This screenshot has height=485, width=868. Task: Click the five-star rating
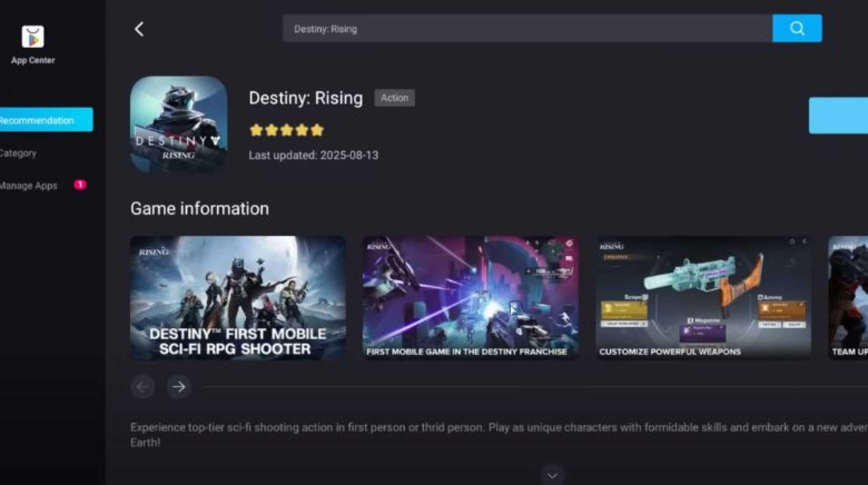pyautogui.click(x=287, y=130)
